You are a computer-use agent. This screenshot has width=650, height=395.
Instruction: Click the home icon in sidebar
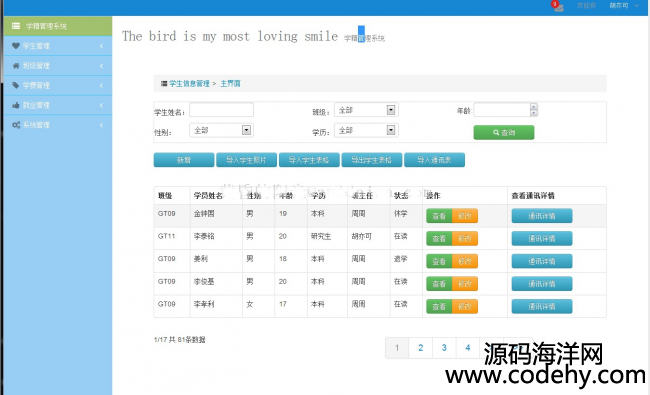tap(16, 65)
